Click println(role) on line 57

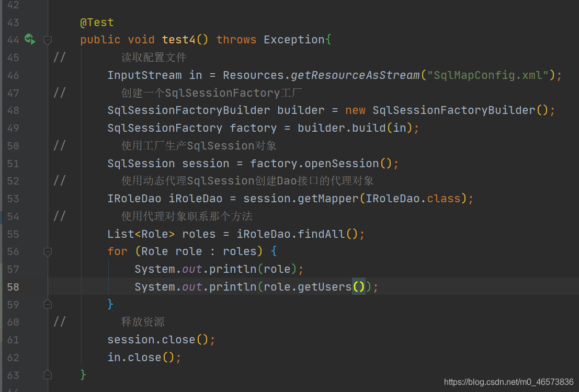[x=253, y=269]
